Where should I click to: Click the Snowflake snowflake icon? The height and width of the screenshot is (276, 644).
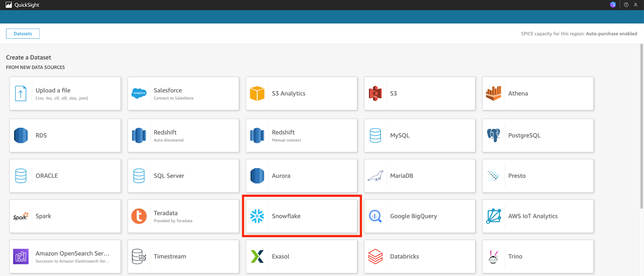pos(257,216)
